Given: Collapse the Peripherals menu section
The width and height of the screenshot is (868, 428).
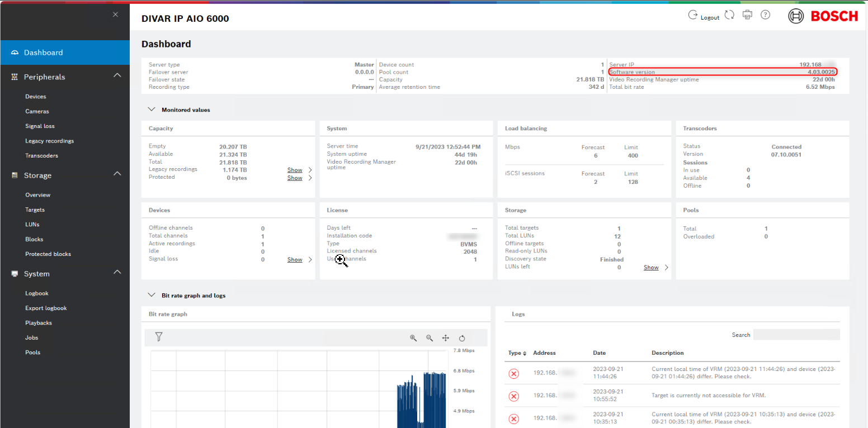Looking at the screenshot, I should (117, 75).
